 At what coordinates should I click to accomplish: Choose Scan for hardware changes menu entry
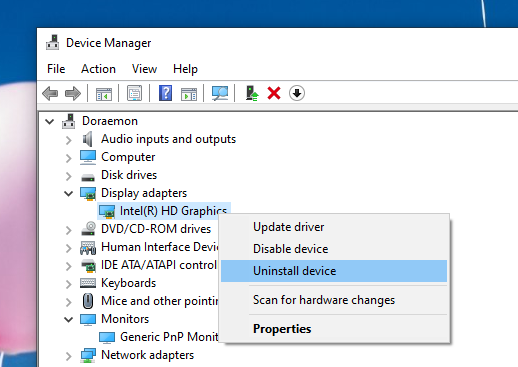334,300
